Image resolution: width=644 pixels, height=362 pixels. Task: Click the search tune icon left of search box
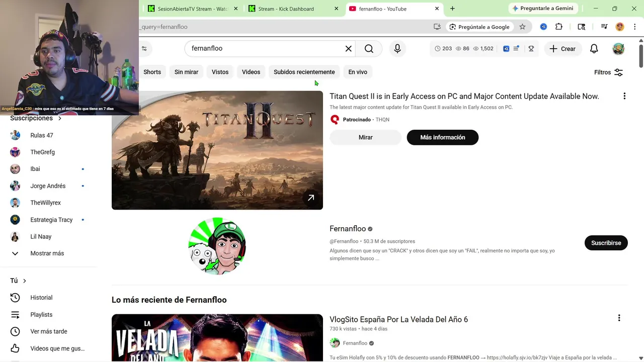click(144, 49)
